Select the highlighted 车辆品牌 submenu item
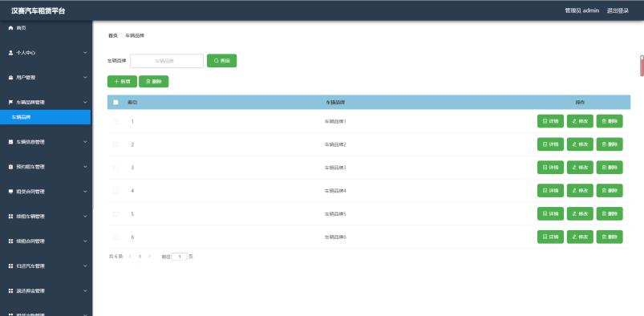 [x=45, y=117]
